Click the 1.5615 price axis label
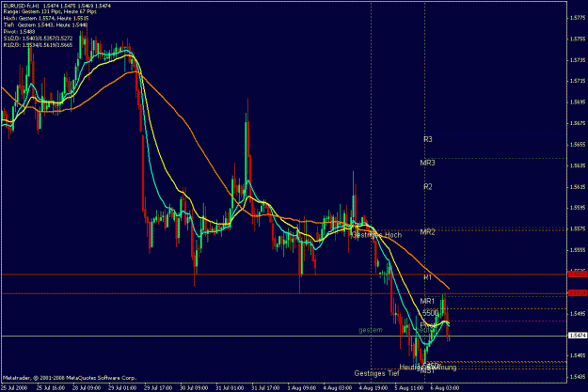588x392 pixels. pyautogui.click(x=578, y=187)
